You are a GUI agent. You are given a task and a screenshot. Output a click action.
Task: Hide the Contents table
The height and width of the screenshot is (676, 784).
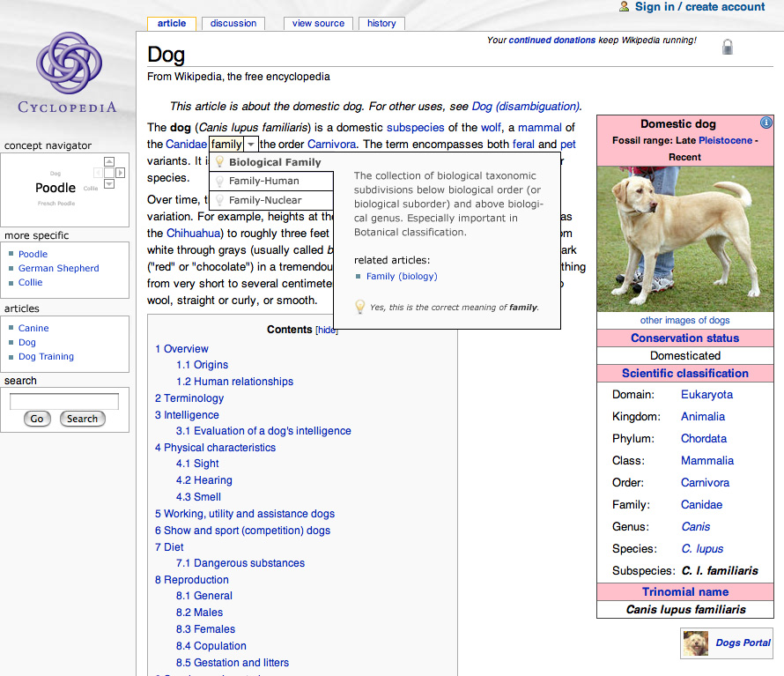click(x=327, y=330)
